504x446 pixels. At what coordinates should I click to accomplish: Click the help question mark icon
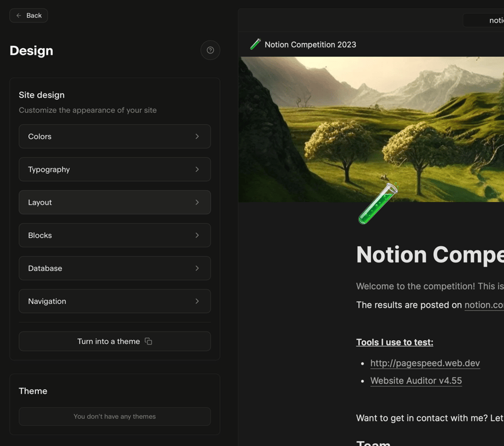pos(210,50)
